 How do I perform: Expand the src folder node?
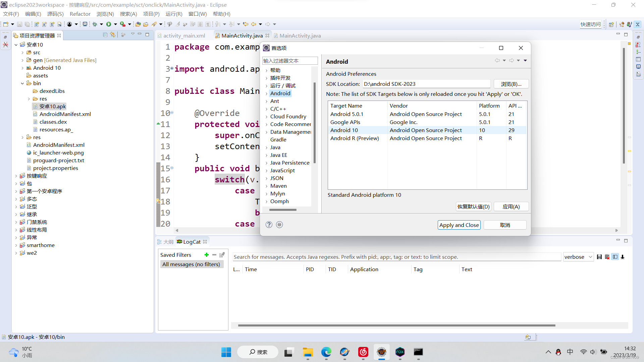22,53
